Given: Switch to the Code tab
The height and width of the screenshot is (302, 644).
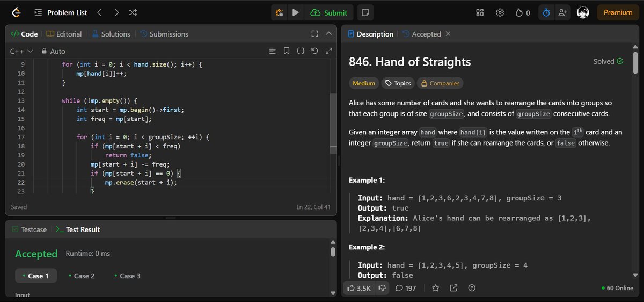Looking at the screenshot, I should [x=24, y=34].
